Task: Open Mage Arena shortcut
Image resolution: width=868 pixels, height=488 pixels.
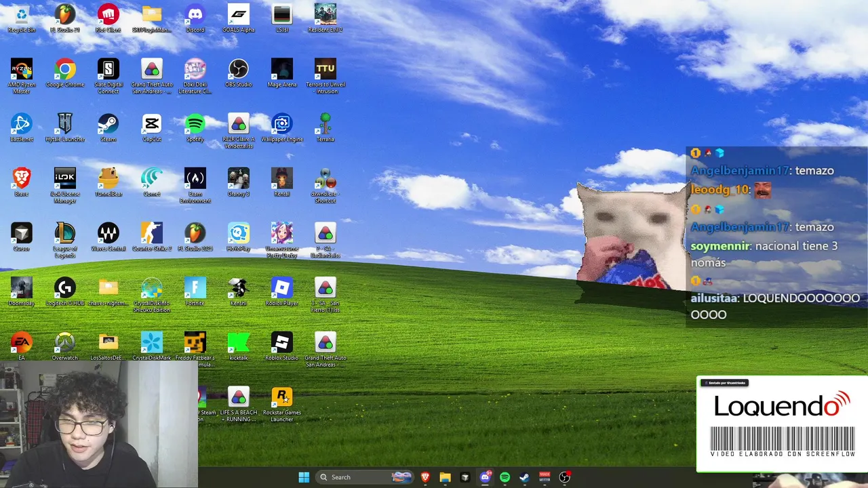Action: coord(282,73)
